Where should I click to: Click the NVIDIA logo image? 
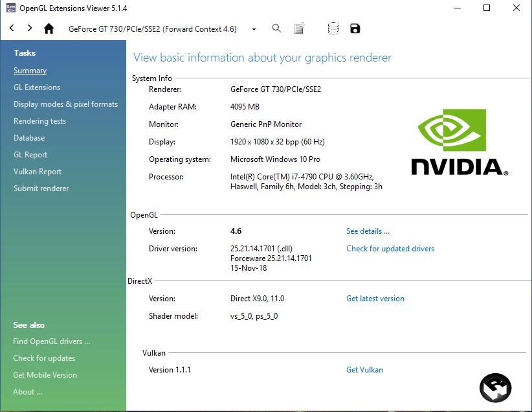point(460,143)
